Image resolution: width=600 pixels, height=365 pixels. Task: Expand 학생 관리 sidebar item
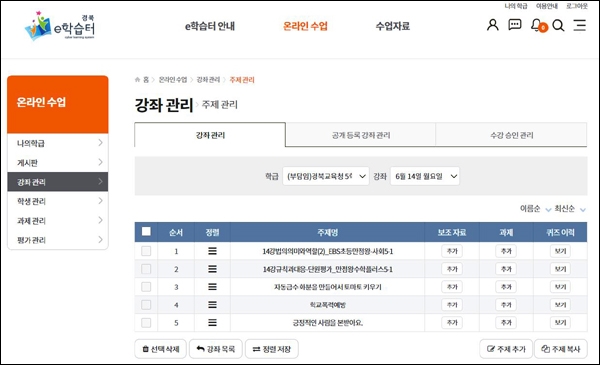(58, 201)
